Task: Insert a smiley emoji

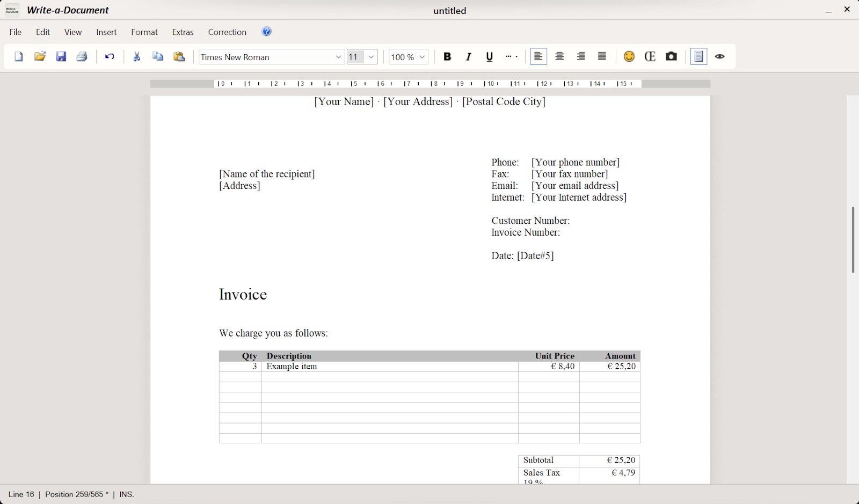Action: [x=629, y=56]
